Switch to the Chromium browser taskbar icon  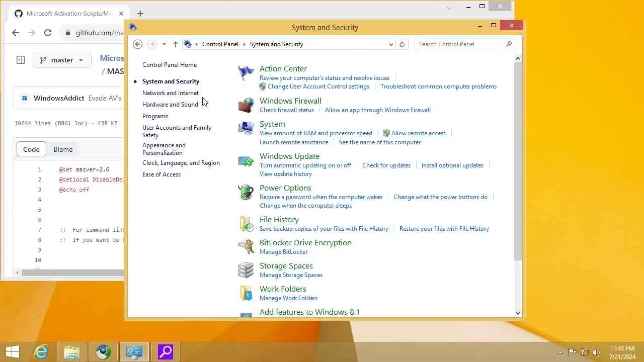click(x=103, y=352)
